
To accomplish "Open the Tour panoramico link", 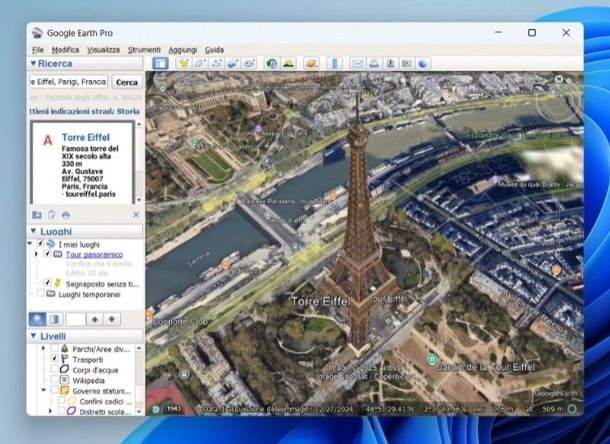I will [94, 254].
